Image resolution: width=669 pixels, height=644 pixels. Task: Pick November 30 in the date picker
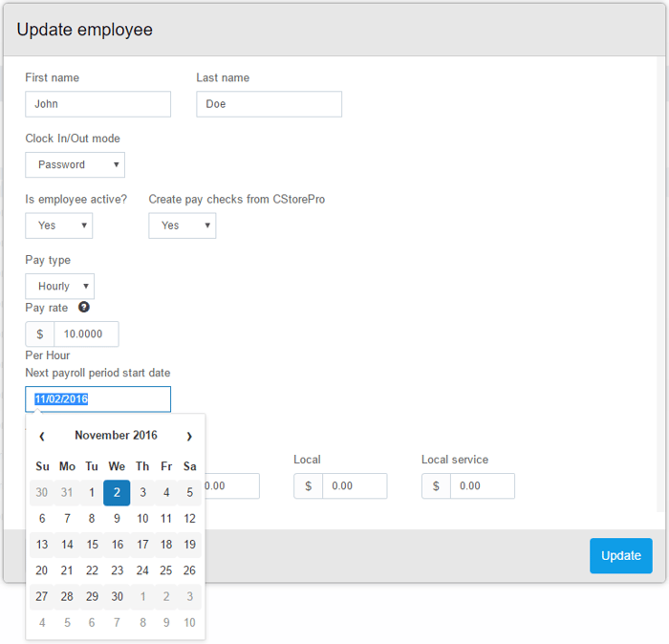tap(117, 596)
